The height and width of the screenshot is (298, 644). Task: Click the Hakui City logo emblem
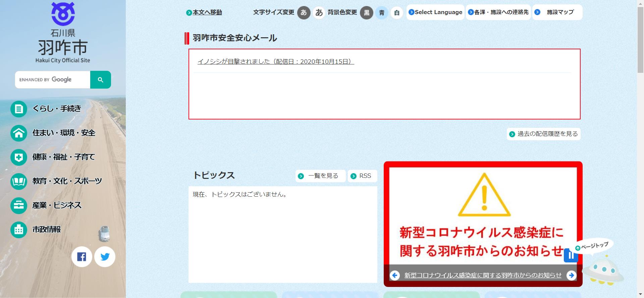tap(63, 14)
